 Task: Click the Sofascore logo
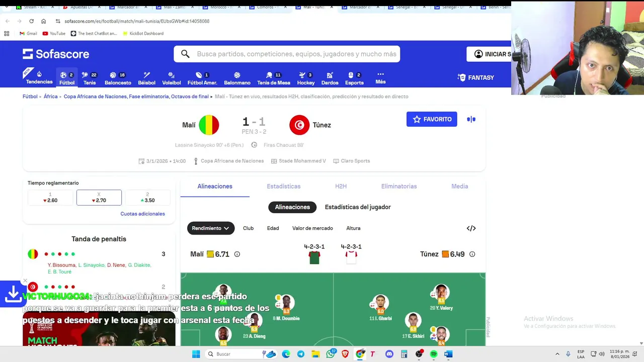click(x=56, y=54)
